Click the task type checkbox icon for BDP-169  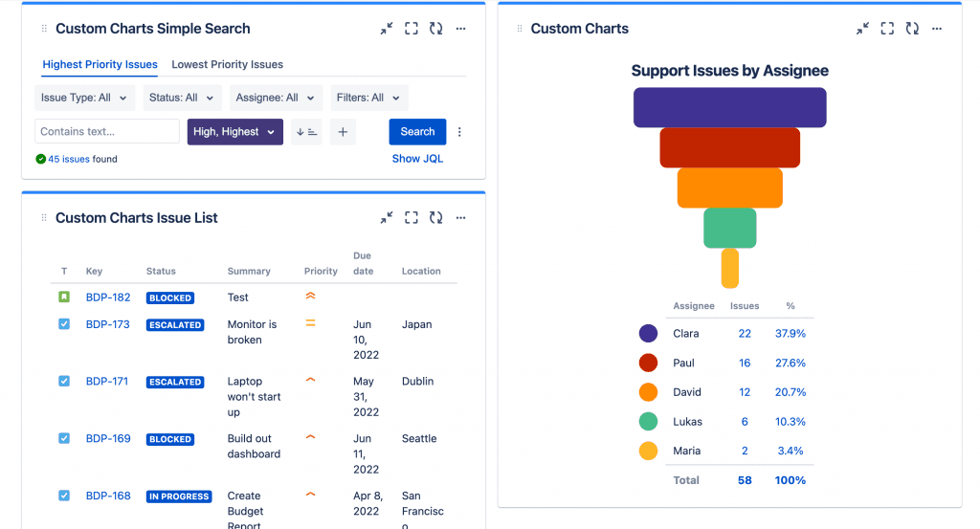click(x=64, y=438)
